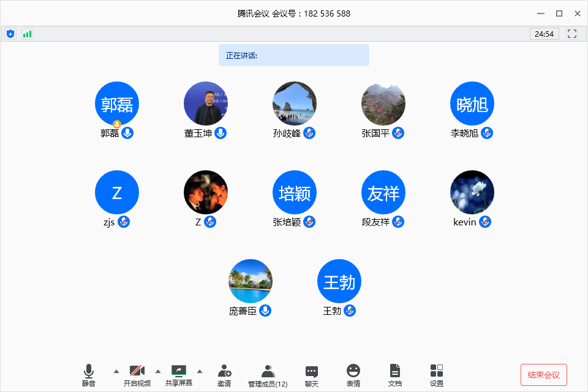
Task: Select the couple photo avatar of Z
Action: 206,192
